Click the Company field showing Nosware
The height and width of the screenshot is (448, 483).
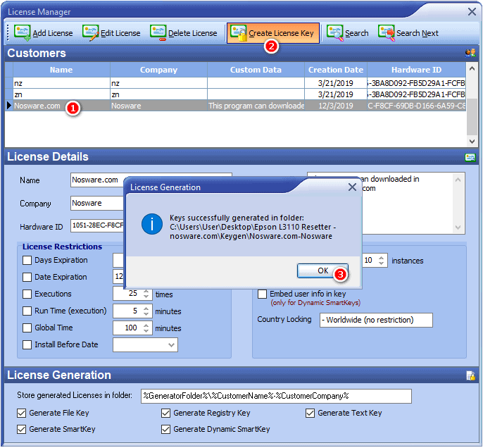(x=97, y=204)
